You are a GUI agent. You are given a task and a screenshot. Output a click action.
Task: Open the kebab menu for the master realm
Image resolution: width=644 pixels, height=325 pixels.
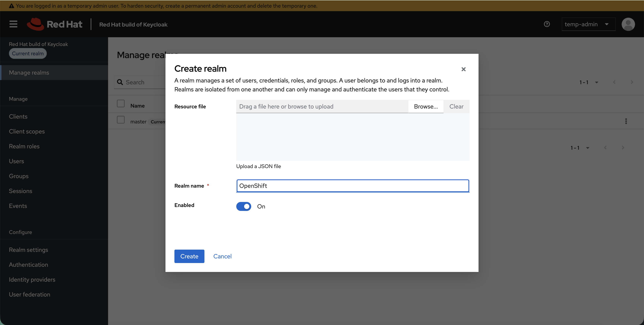click(626, 121)
